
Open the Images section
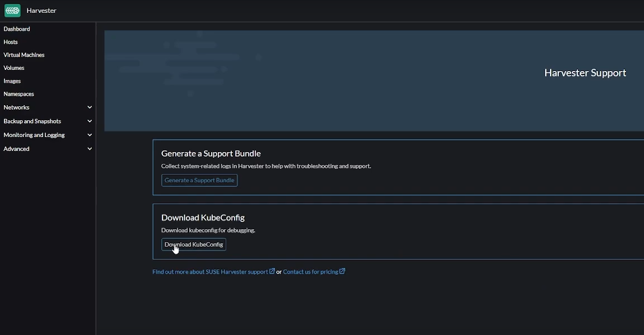[x=12, y=81]
